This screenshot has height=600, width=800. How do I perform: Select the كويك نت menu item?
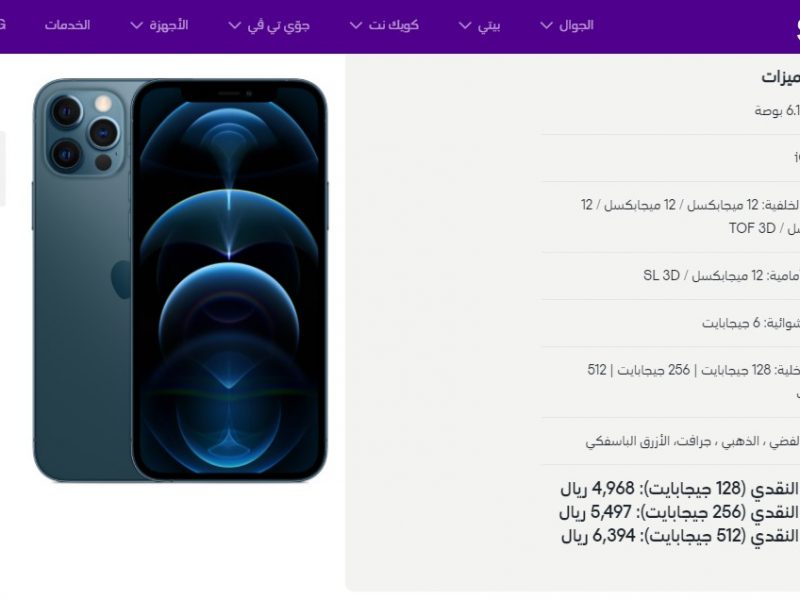tap(393, 25)
